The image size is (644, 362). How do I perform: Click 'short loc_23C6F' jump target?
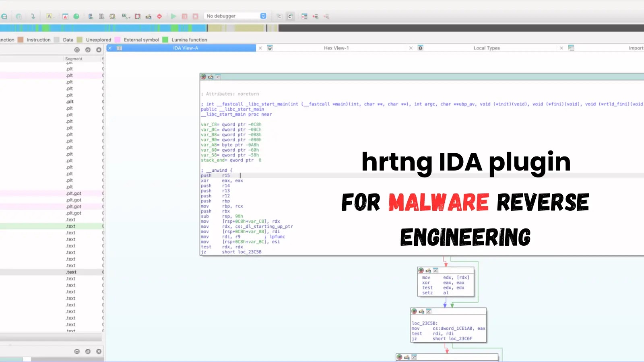pyautogui.click(x=452, y=339)
